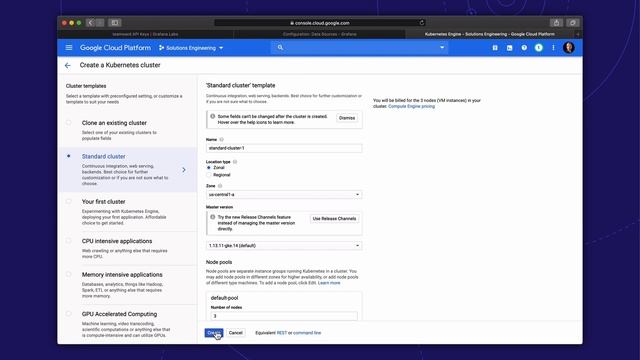The height and width of the screenshot is (360, 640).
Task: Toggle the Safari sidebar button
Action: pos(115,23)
